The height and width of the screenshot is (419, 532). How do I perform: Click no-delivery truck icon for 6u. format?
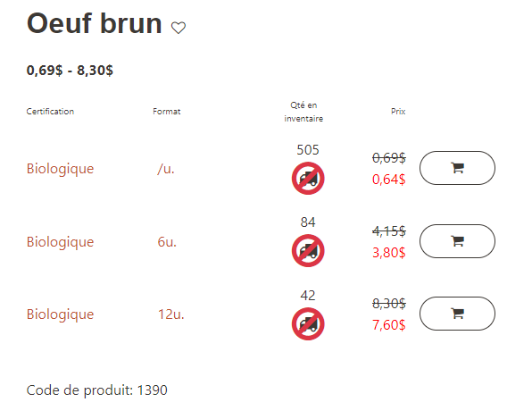[x=308, y=251]
